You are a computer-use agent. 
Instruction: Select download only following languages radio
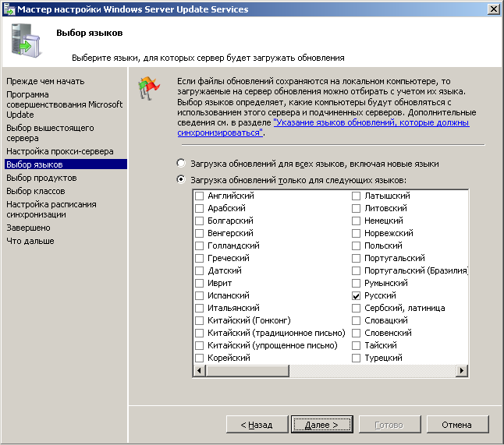point(181,179)
